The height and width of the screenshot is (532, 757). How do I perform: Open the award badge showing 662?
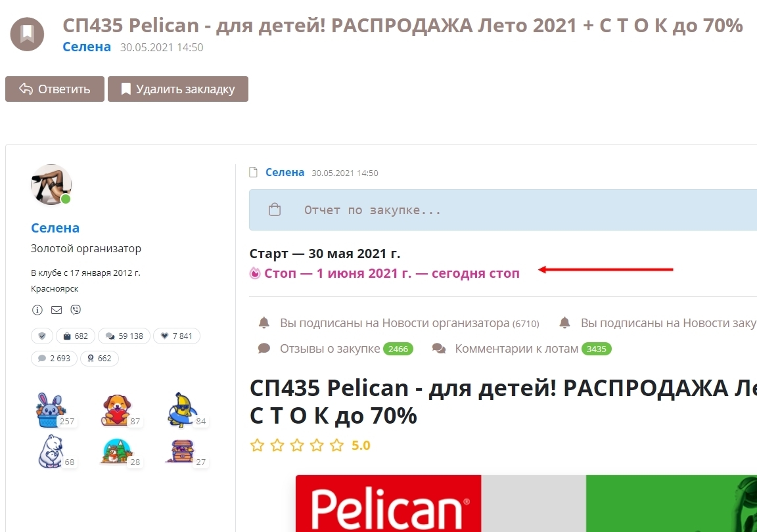[x=99, y=358]
